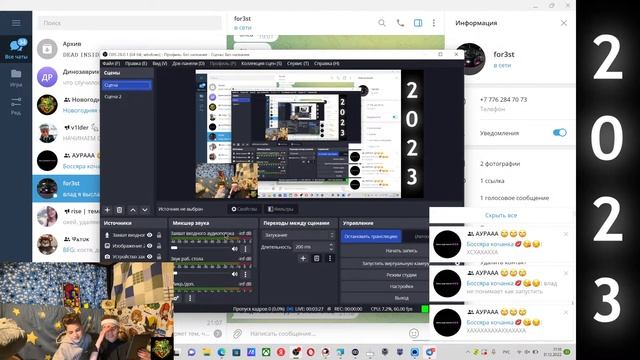Open Opera browser in taskbar
640x360 pixels.
[311, 352]
